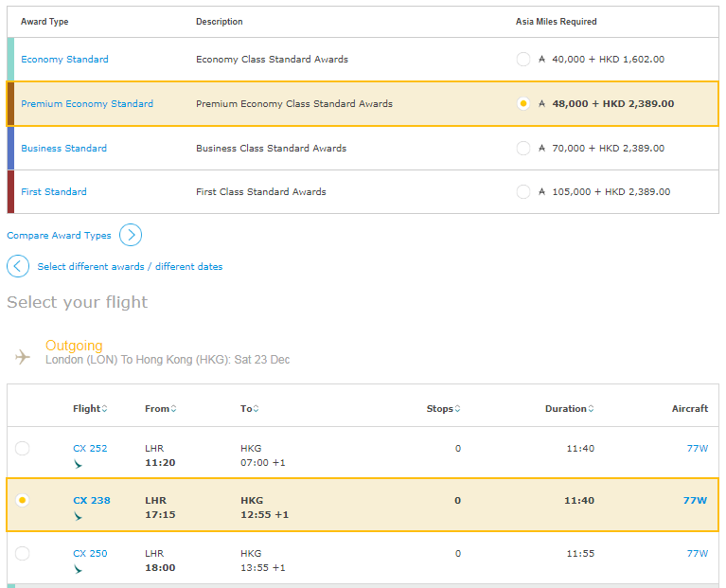Open CX 238 flight number link

click(x=92, y=501)
